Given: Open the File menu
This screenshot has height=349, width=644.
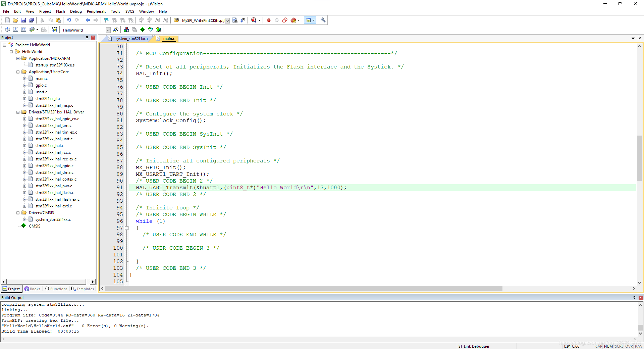Looking at the screenshot, I should click(x=6, y=11).
